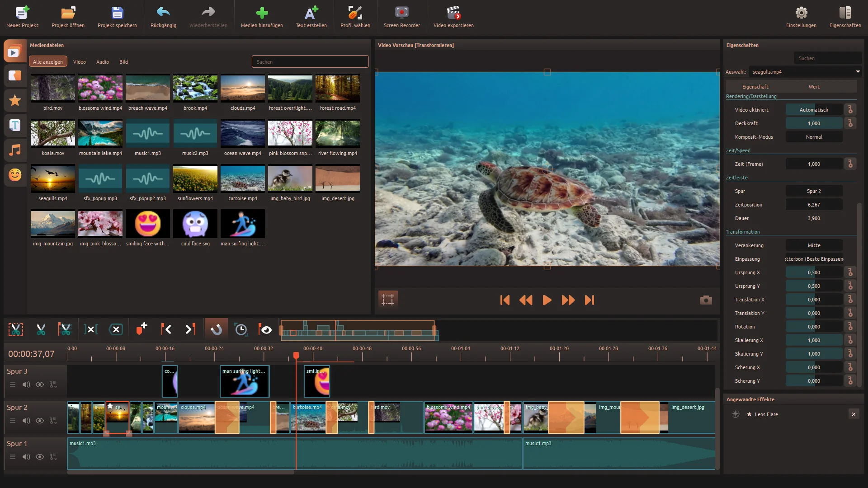Open the audio music-note sidebar panel
The image size is (868, 488).
pyautogui.click(x=14, y=150)
